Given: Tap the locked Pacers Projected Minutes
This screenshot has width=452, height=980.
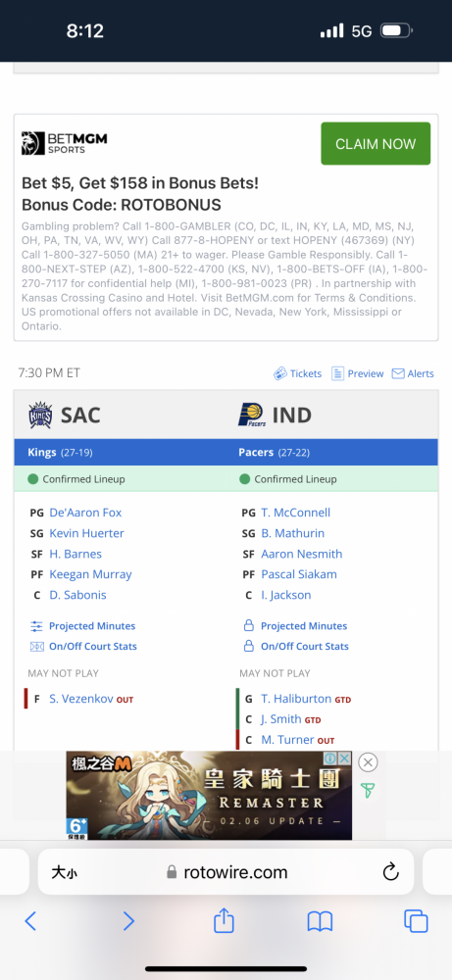Looking at the screenshot, I should pyautogui.click(x=294, y=625).
